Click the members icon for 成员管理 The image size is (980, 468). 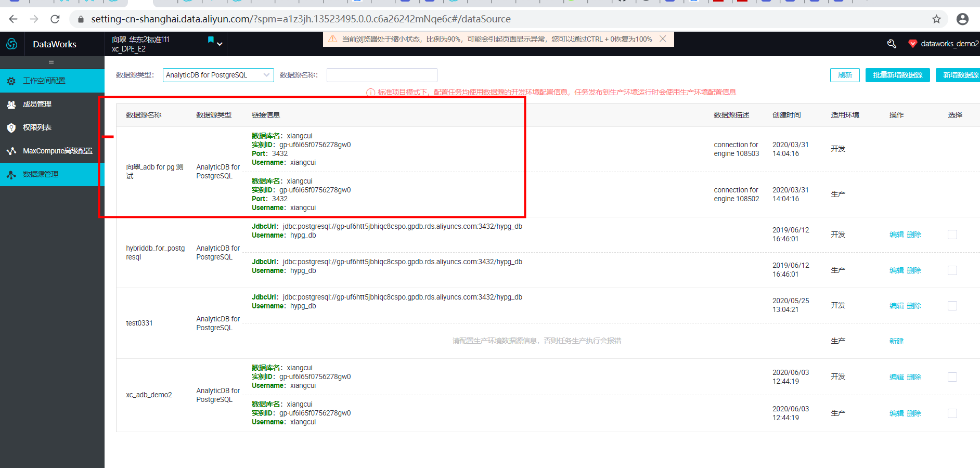tap(11, 105)
